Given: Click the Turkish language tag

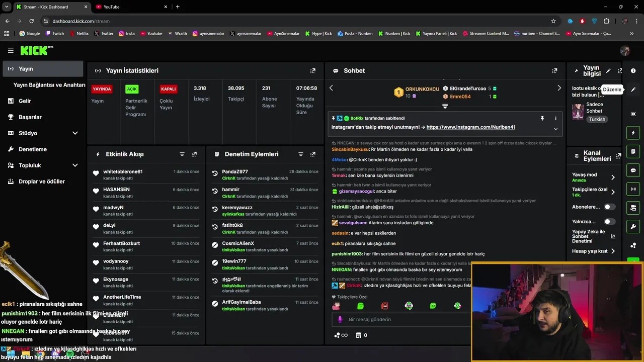Looking at the screenshot, I should click(x=597, y=120).
